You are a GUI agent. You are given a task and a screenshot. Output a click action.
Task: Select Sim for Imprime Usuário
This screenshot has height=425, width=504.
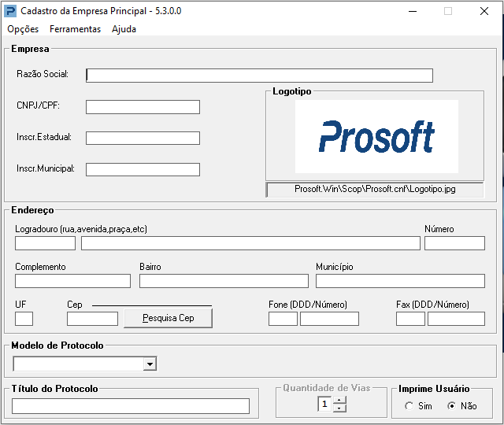pyautogui.click(x=419, y=406)
